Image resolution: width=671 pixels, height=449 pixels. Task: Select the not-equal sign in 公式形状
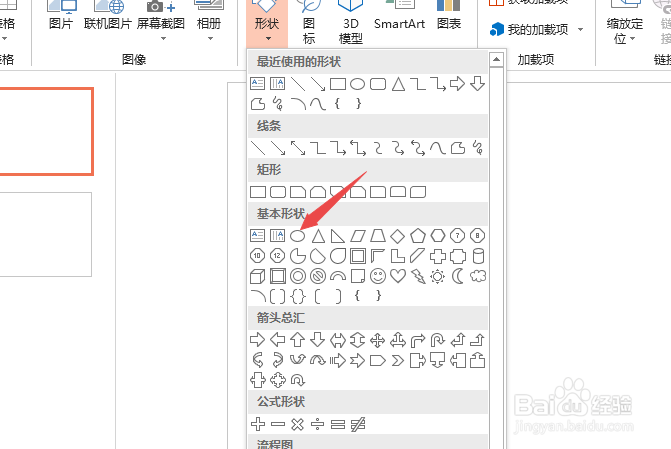coord(358,424)
